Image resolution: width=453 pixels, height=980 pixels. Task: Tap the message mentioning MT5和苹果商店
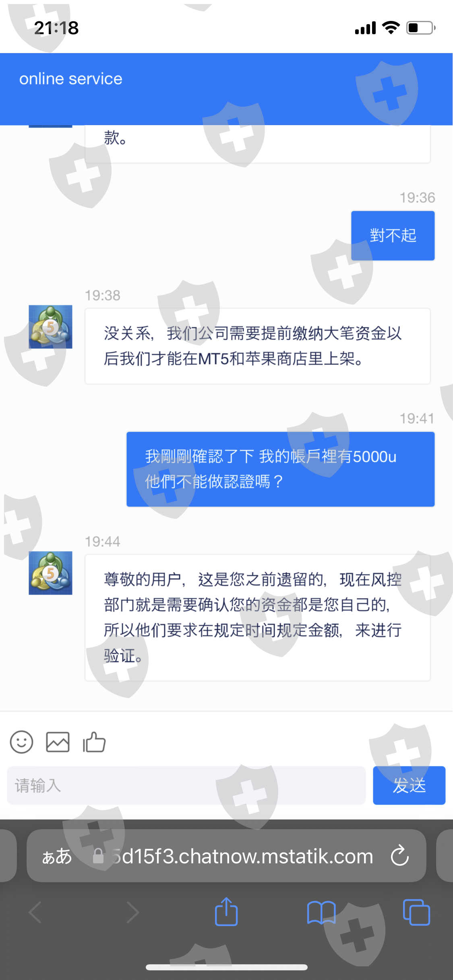[258, 346]
